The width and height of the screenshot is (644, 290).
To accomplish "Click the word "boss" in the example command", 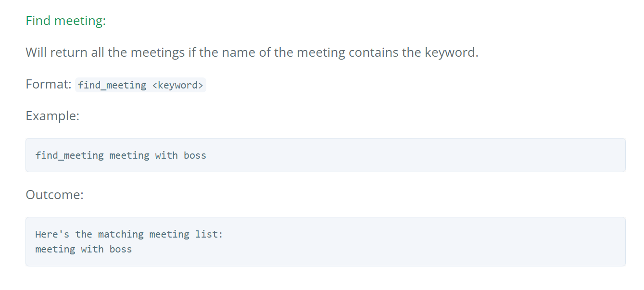I will click(x=195, y=155).
